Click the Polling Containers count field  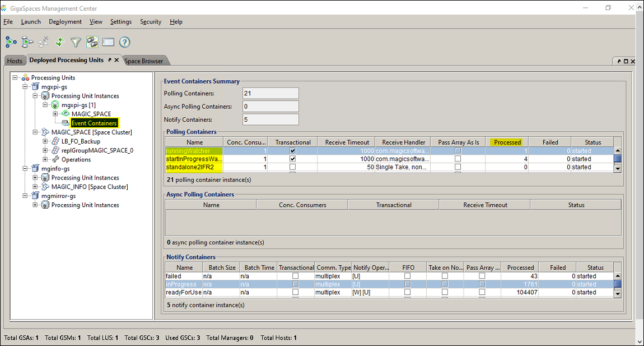(x=270, y=94)
